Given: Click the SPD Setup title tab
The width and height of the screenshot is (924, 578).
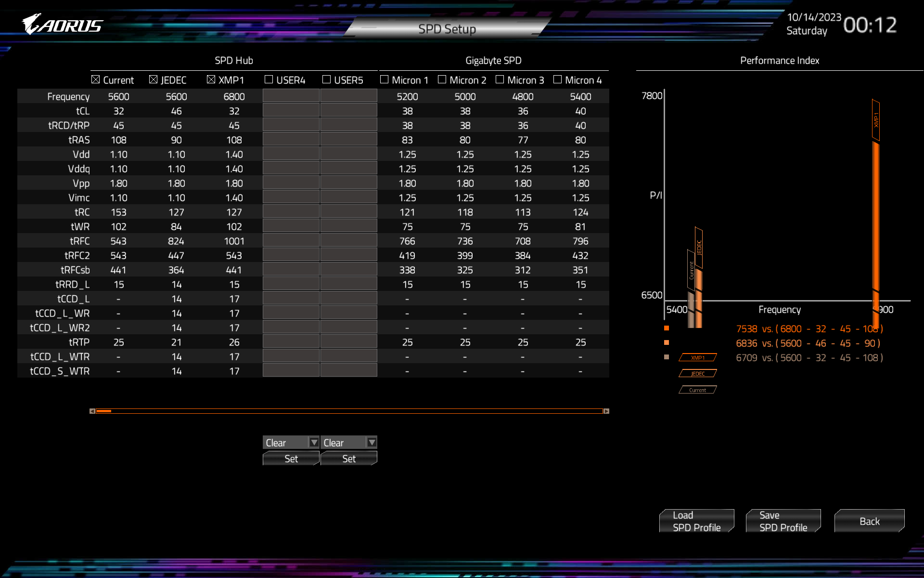Looking at the screenshot, I should tap(447, 29).
